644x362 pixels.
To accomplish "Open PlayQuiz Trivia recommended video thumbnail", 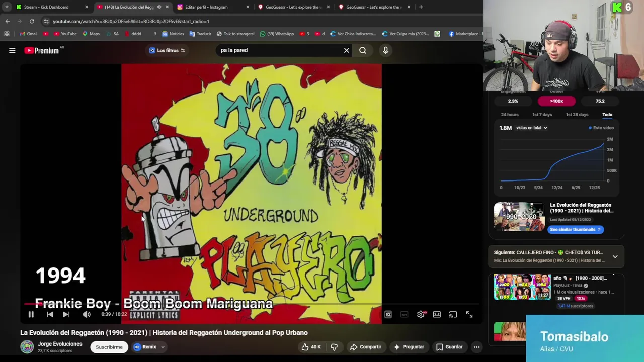I will click(522, 287).
